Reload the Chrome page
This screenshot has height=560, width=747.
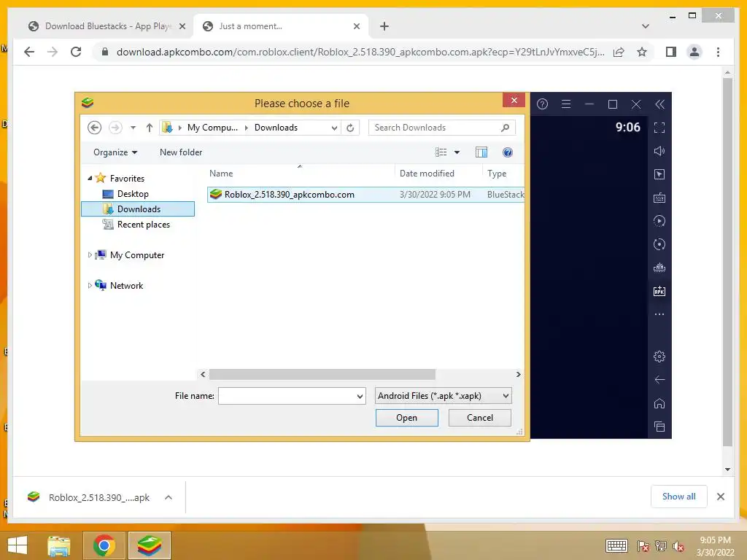click(x=76, y=52)
